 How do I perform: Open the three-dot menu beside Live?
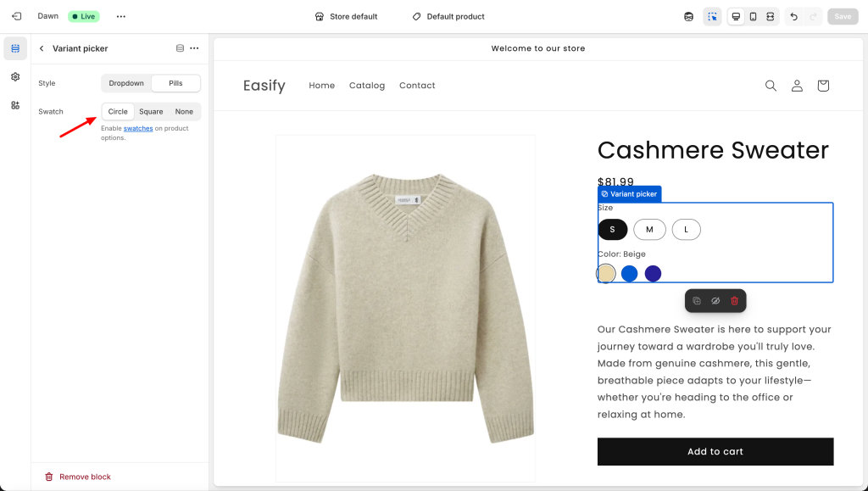click(x=120, y=16)
